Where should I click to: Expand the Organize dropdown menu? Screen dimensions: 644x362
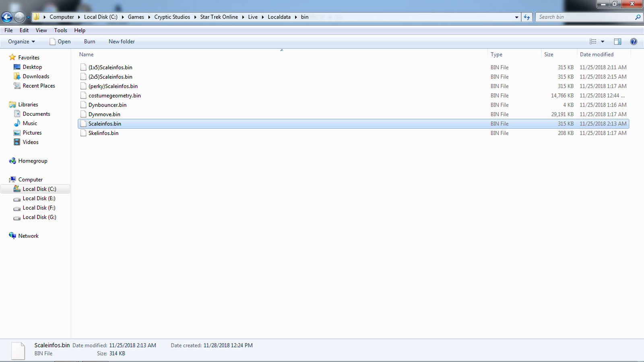point(21,41)
